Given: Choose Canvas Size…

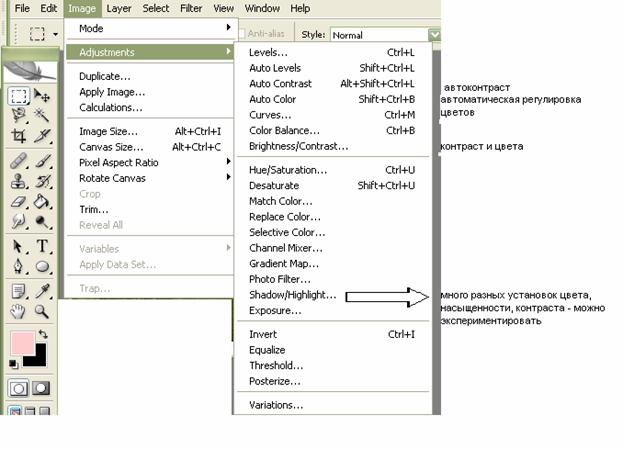Looking at the screenshot, I should 149,147.
